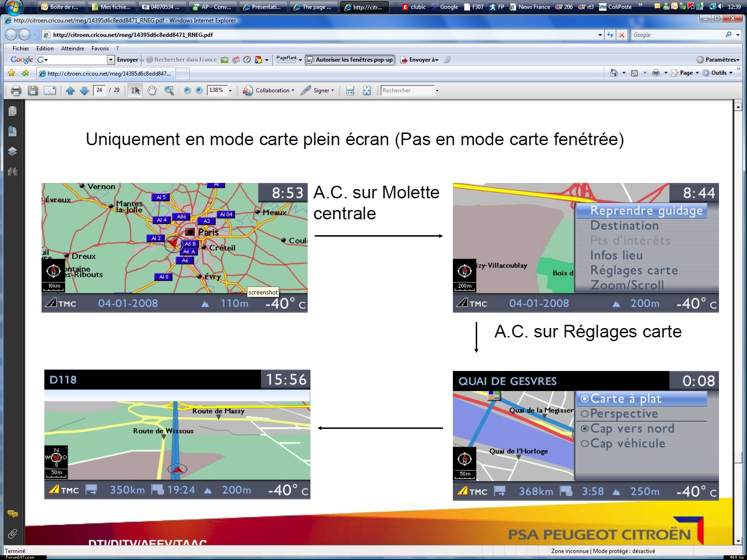Toggle Autoriser les fenêtres pop-up

(350, 60)
